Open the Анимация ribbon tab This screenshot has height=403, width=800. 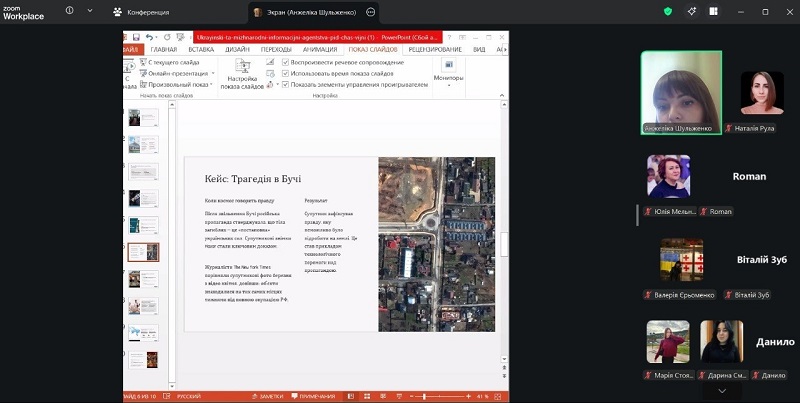tap(320, 49)
